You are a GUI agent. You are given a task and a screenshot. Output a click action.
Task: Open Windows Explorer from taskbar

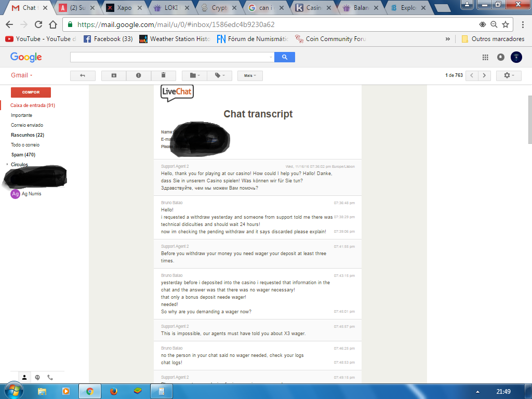point(42,392)
